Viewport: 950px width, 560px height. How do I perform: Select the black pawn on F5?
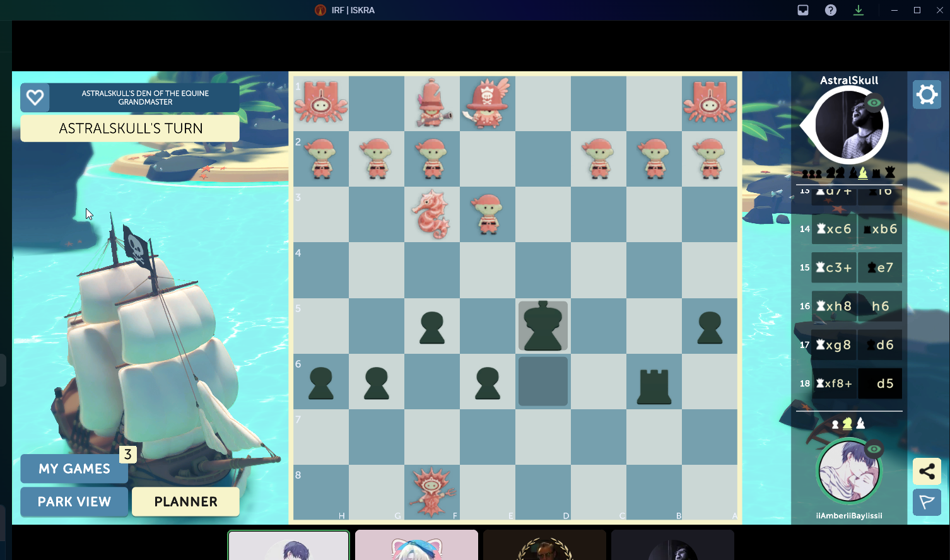point(432,328)
